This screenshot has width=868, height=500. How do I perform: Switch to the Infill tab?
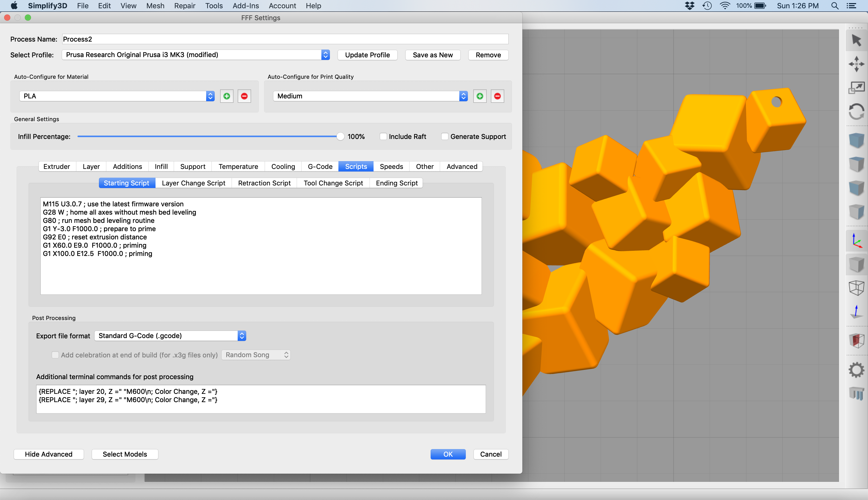[161, 167]
